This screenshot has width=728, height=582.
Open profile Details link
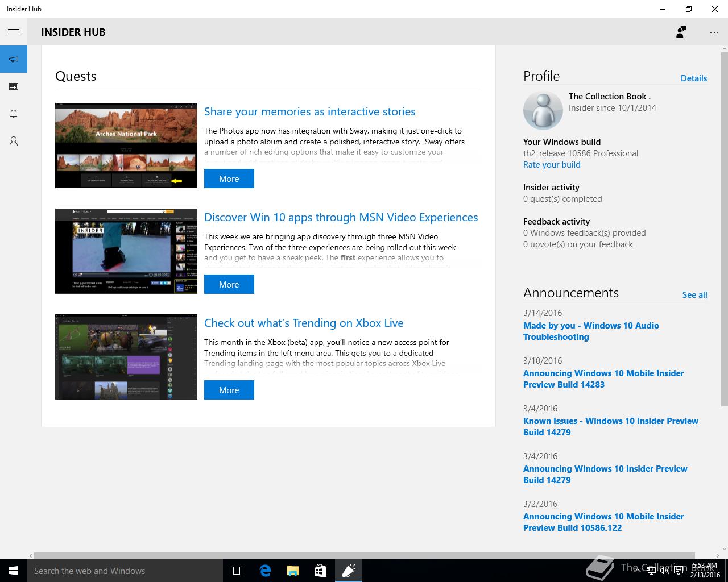click(x=694, y=78)
